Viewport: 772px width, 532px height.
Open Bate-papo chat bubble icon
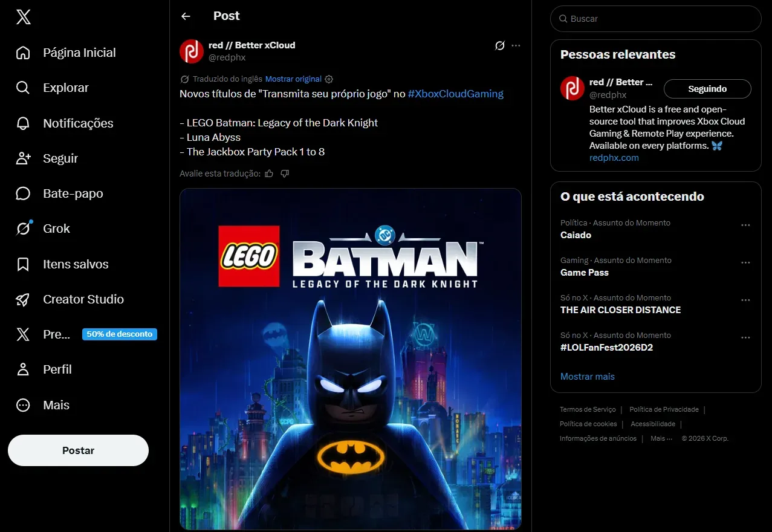click(x=23, y=193)
